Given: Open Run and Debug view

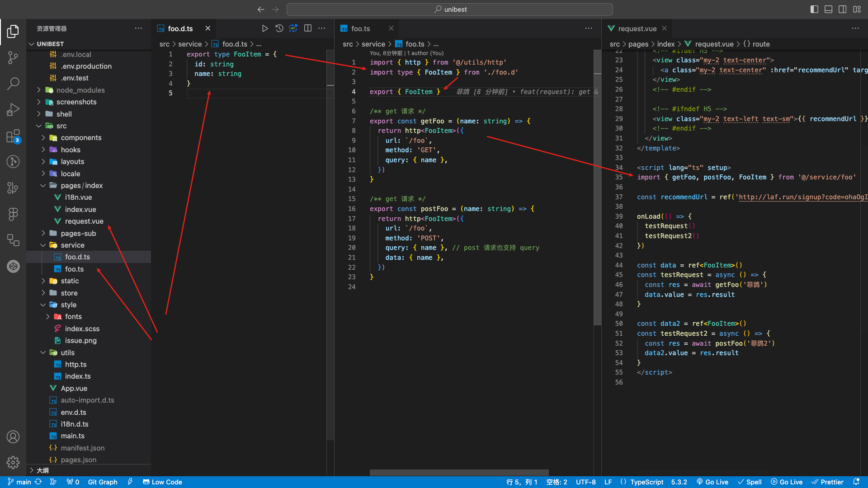Looking at the screenshot, I should pyautogui.click(x=13, y=109).
